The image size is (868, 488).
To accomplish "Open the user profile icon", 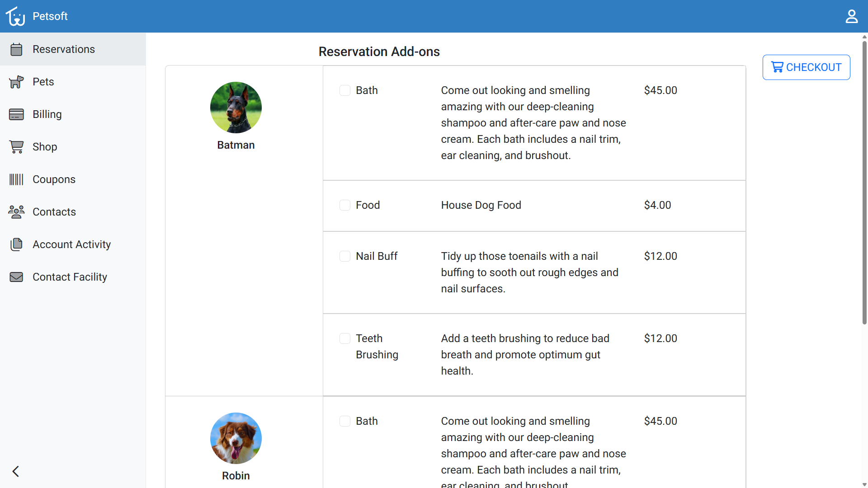I will pos(851,16).
